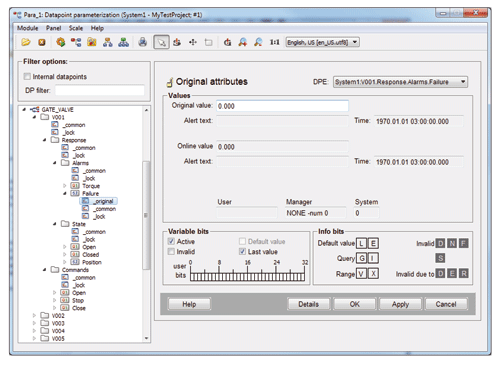Screen dimensions: 500x365
Task: Click the green-topped hierarchy toolbar icon
Action: pyautogui.click(x=124, y=42)
